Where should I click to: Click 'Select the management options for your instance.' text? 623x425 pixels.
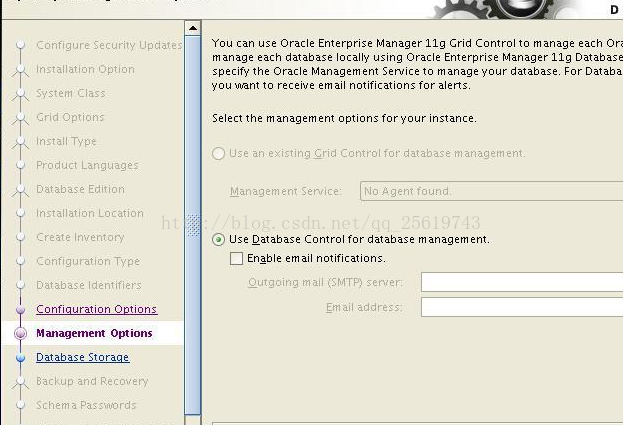344,118
